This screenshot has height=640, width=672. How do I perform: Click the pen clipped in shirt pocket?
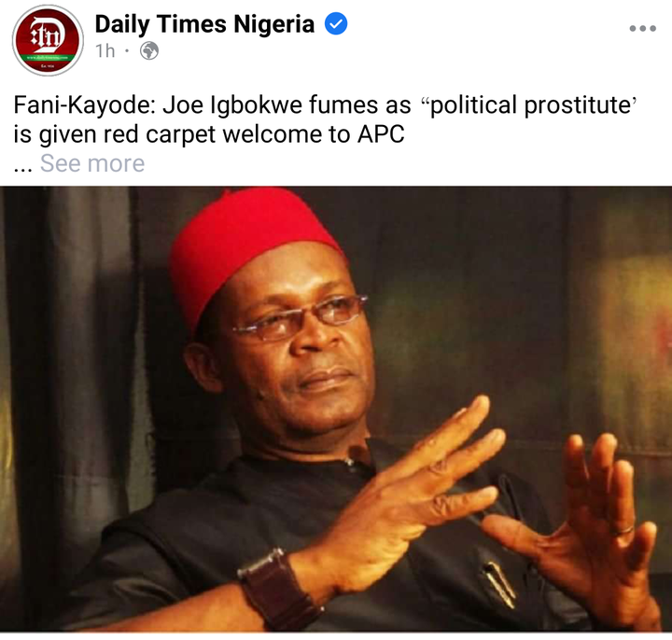[499, 584]
